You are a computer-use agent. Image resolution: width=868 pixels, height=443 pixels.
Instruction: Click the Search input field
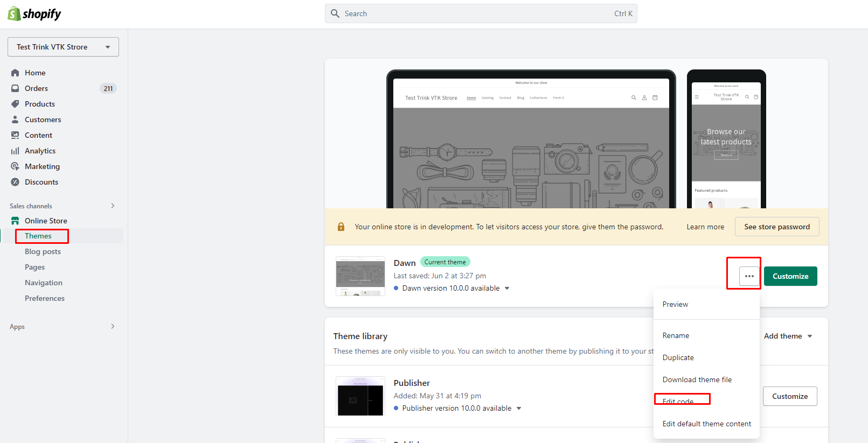pos(481,13)
